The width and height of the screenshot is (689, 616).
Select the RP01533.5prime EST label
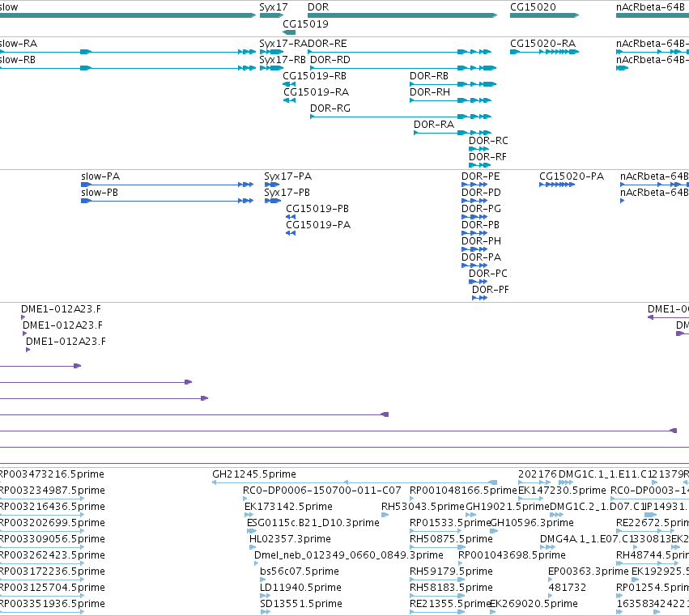[x=450, y=523]
